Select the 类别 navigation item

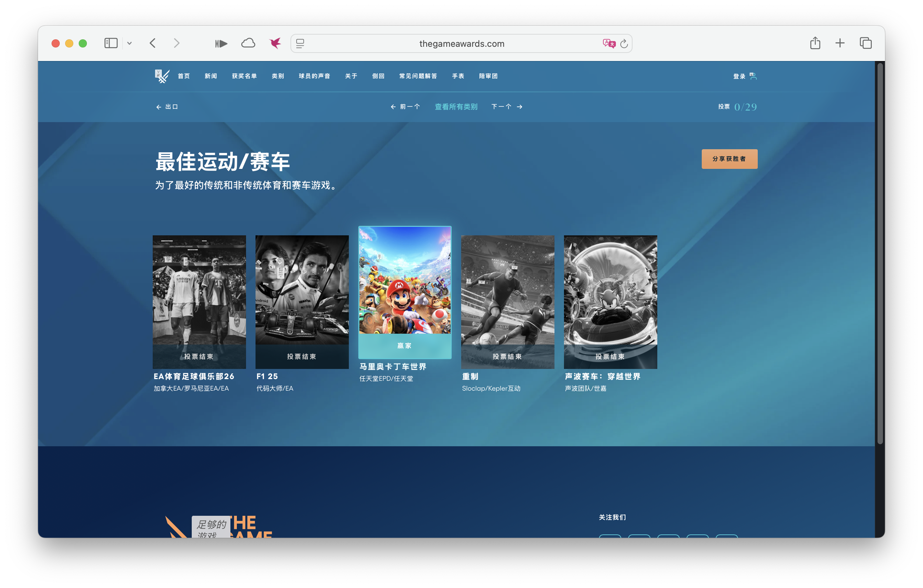pos(278,76)
